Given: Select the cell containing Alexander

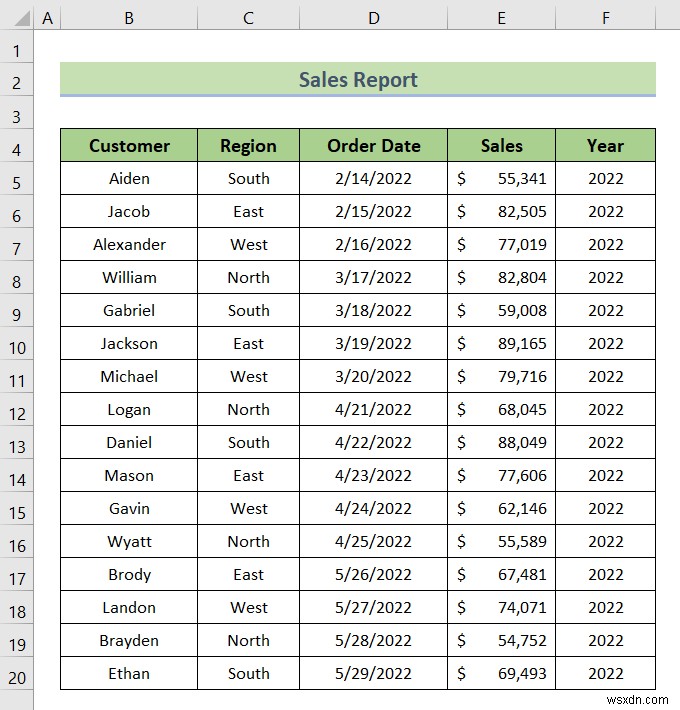Looking at the screenshot, I should (x=129, y=245).
